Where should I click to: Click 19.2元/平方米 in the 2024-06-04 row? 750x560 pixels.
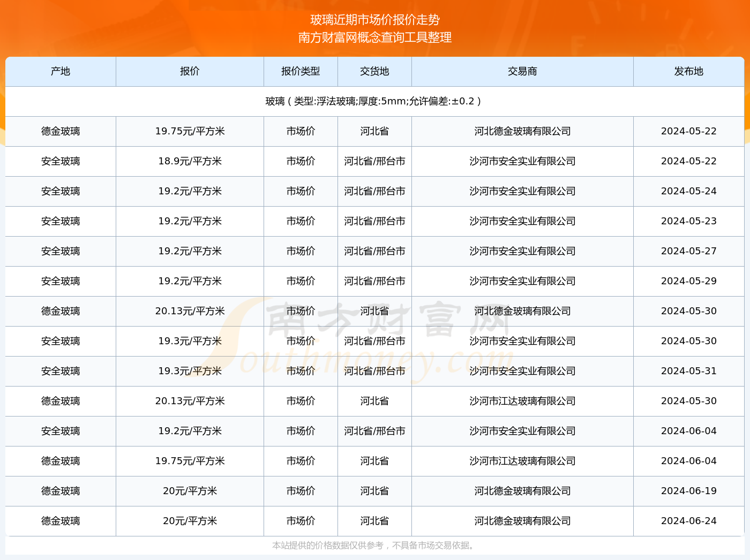coord(190,431)
